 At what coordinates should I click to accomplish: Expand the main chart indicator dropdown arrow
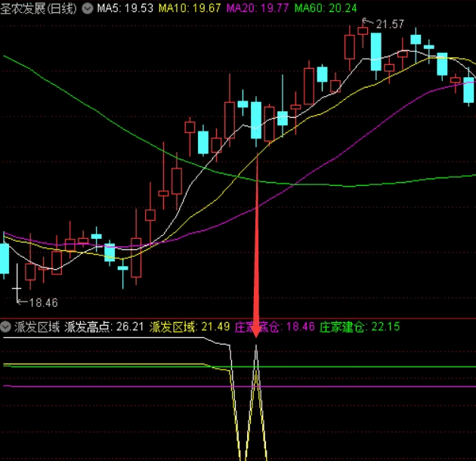[x=88, y=8]
